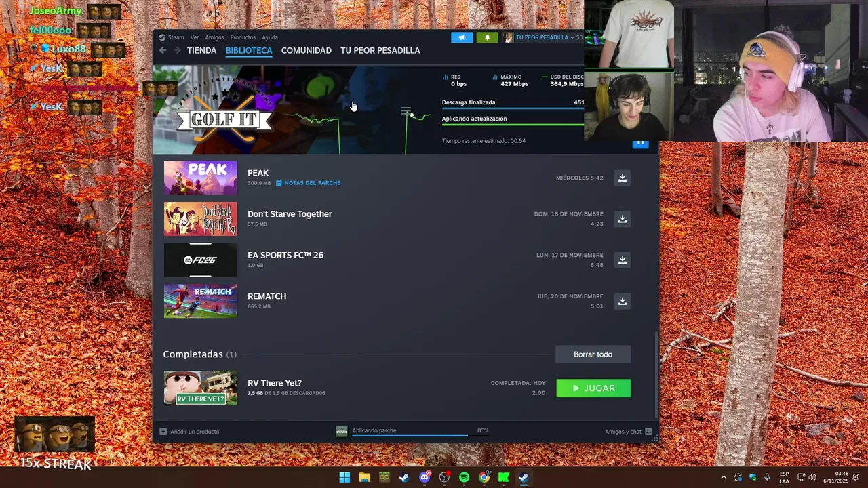Image resolution: width=868 pixels, height=488 pixels.
Task: Open Discord from the taskbar
Action: point(425,477)
